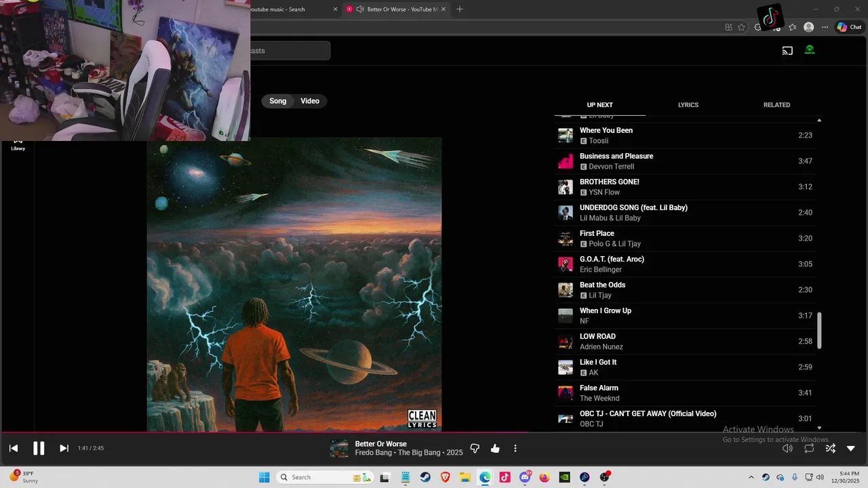Open the Edge favorites list icon
Image resolution: width=868 pixels, height=488 pixels.
point(792,27)
